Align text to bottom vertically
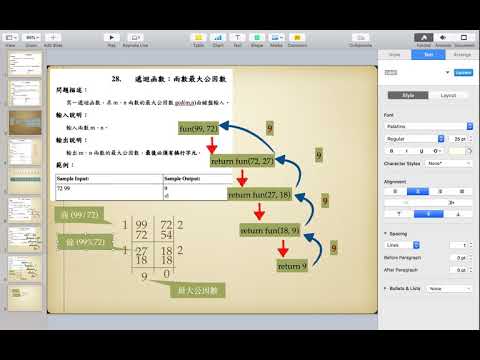The width and height of the screenshot is (480, 360). click(x=458, y=214)
